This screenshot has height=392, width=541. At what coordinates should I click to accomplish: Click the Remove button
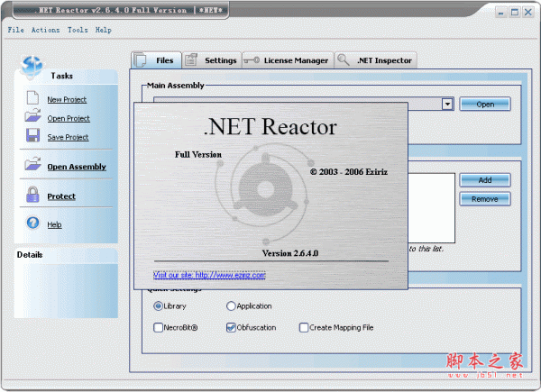pos(485,199)
